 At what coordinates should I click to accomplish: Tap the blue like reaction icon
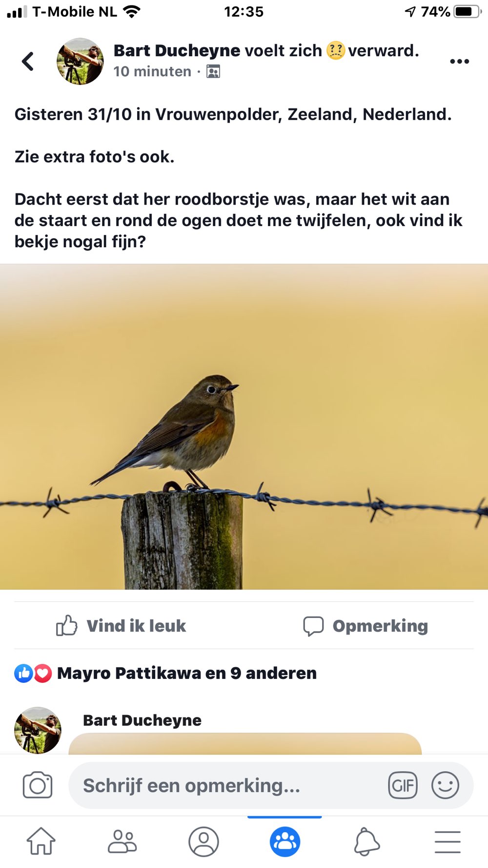(x=23, y=674)
